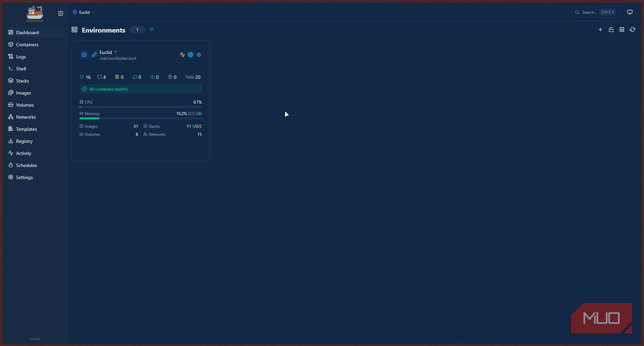Click the blue CPU chip icon on Euclid card
The height and width of the screenshot is (346, 644).
[191, 55]
